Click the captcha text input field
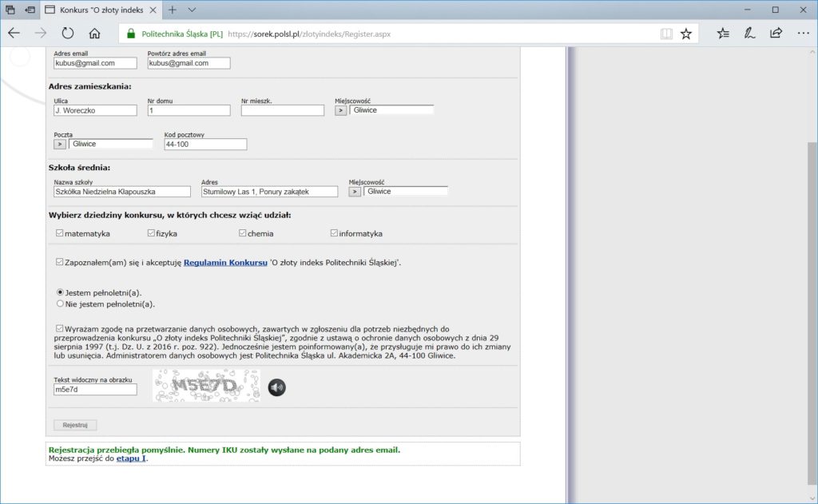The width and height of the screenshot is (818, 504). 95,390
